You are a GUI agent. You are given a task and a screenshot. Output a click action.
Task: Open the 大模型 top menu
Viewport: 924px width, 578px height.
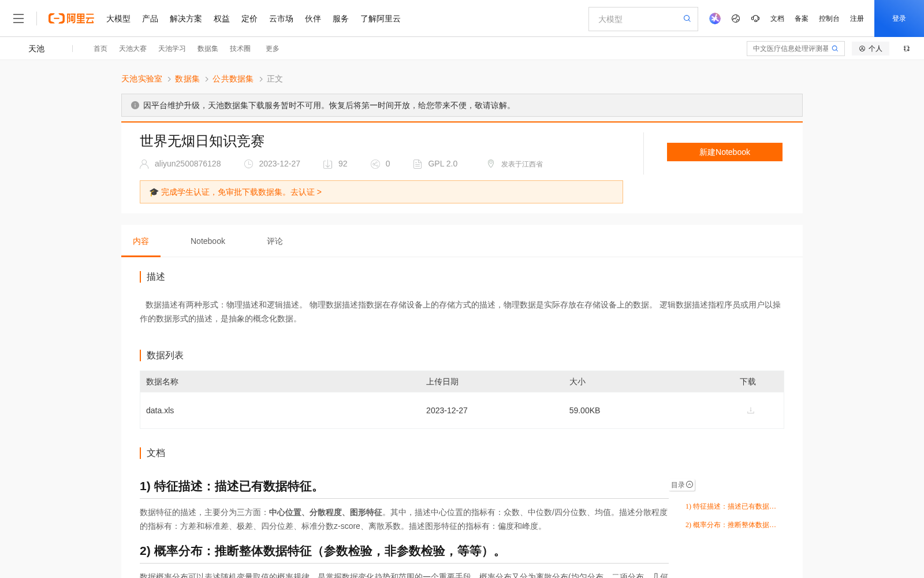click(118, 18)
